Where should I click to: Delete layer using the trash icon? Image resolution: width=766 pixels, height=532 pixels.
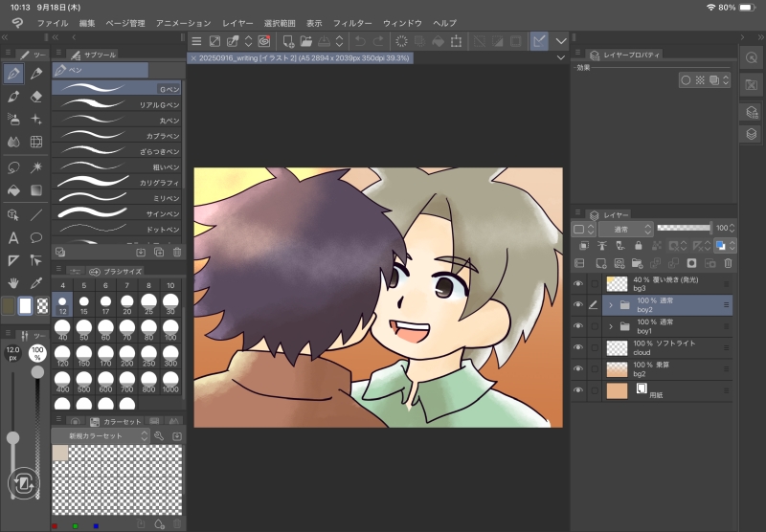[728, 263]
